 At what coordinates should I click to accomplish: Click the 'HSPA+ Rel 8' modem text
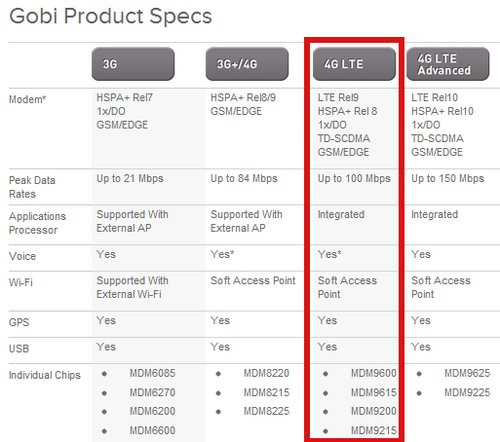click(x=347, y=111)
